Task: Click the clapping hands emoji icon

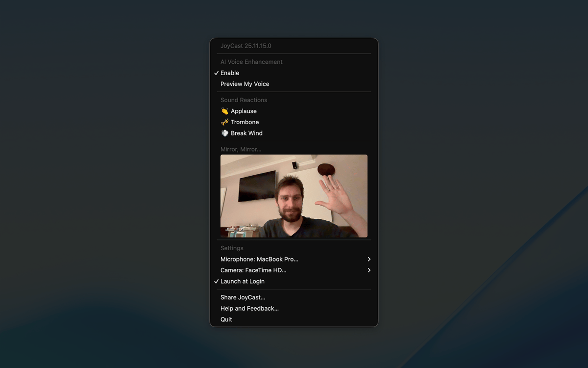Action: coord(224,111)
